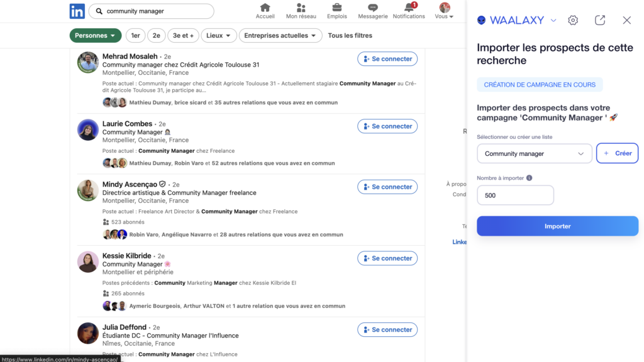
Task: Open Waalaxy settings via the gear icon
Action: coord(572,20)
